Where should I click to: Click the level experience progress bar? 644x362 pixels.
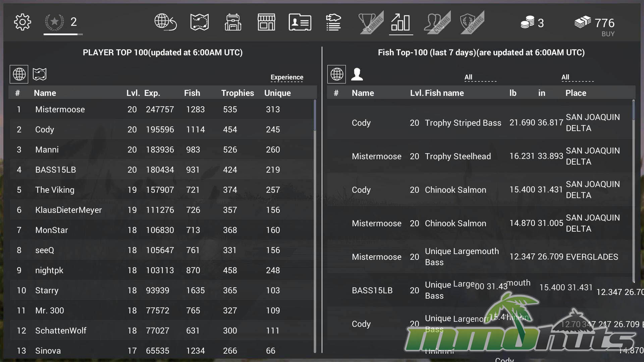click(63, 34)
